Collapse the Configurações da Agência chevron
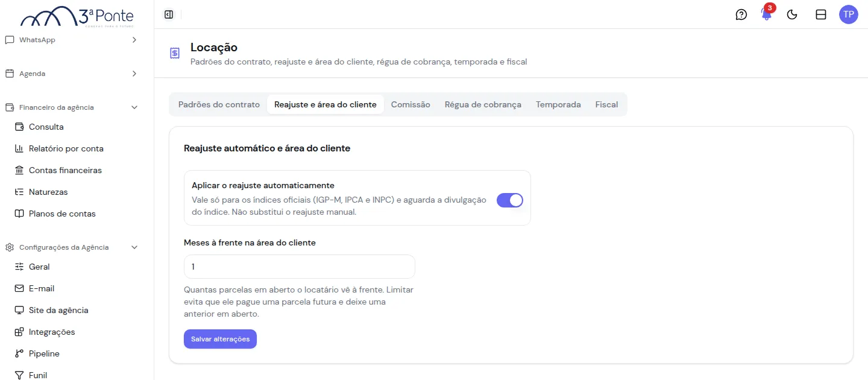Viewport: 868px width, 380px height. coord(134,247)
